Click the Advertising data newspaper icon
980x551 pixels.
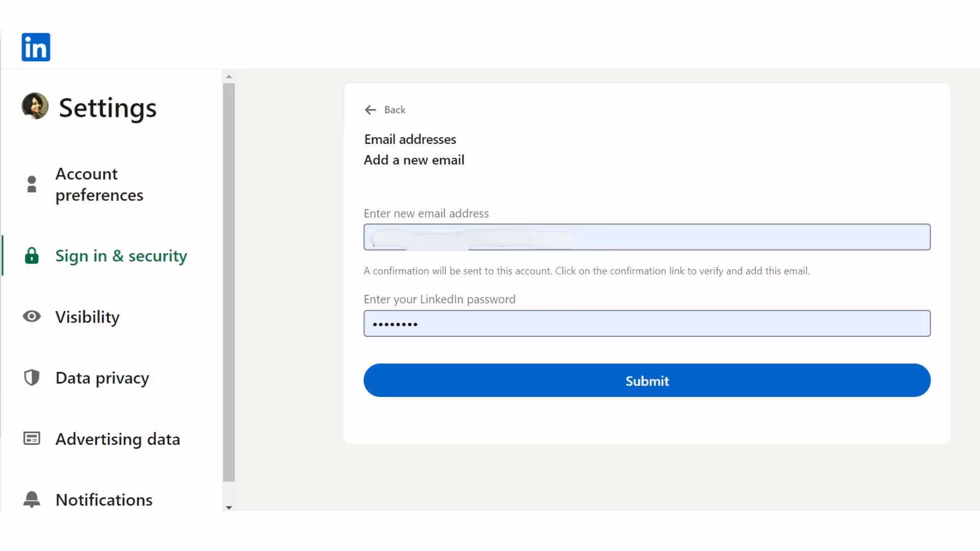point(32,438)
